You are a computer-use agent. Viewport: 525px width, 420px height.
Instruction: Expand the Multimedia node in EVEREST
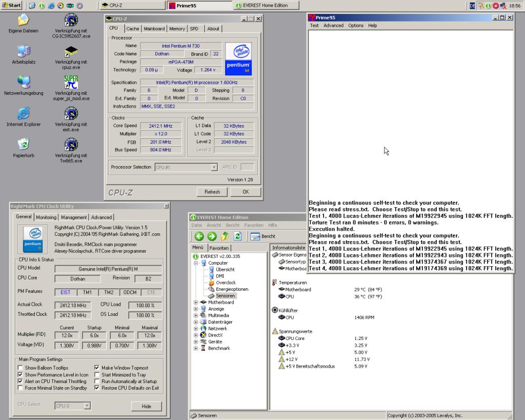(196, 315)
